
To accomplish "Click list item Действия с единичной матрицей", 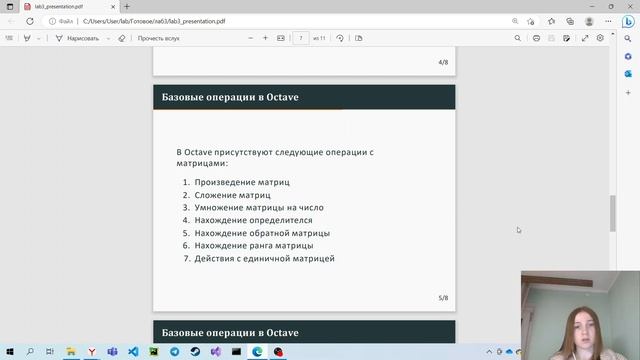I will coord(264,258).
